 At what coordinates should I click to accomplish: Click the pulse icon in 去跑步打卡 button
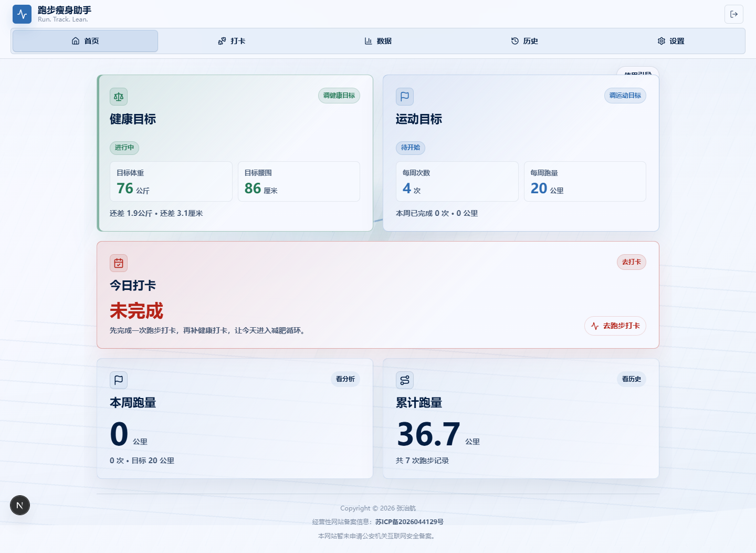click(x=595, y=326)
